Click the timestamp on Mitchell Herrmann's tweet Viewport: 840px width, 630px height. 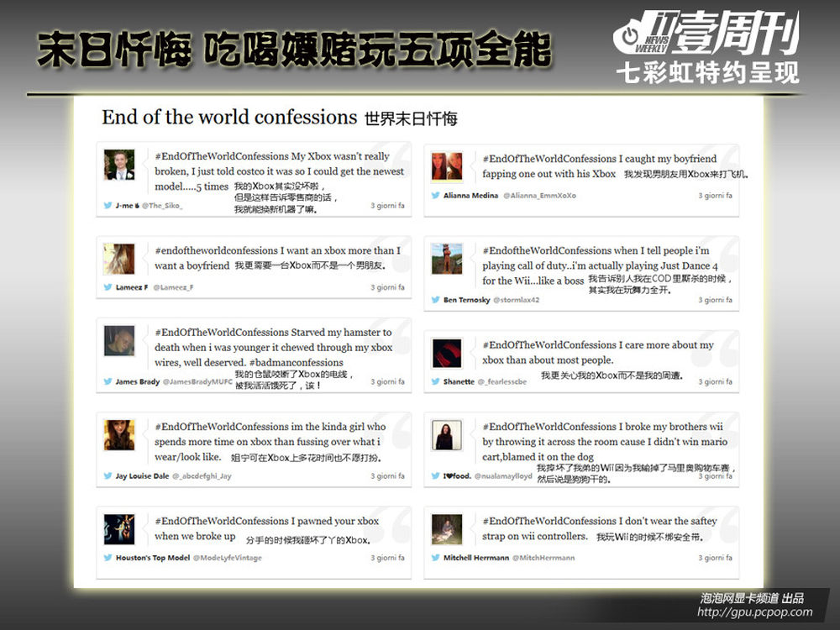point(715,558)
